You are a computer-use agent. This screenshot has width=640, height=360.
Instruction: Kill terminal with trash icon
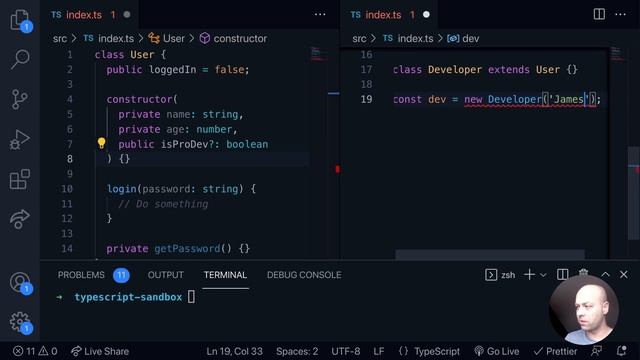click(x=584, y=273)
